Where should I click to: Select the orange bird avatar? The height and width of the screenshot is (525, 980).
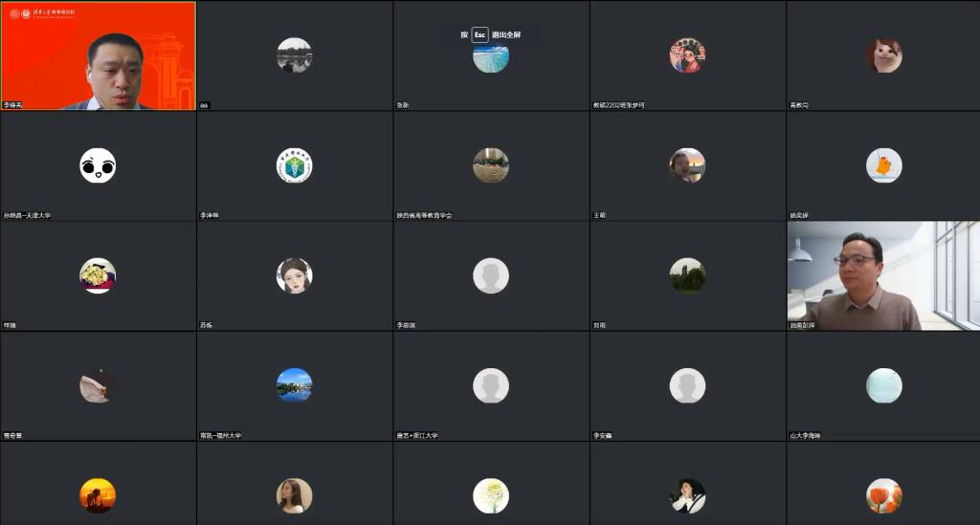(x=883, y=165)
